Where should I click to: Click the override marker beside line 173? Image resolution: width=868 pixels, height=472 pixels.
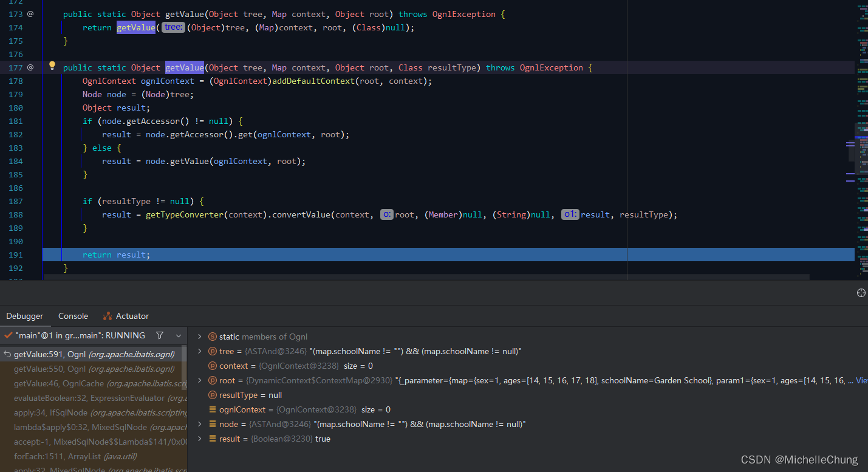(30, 14)
